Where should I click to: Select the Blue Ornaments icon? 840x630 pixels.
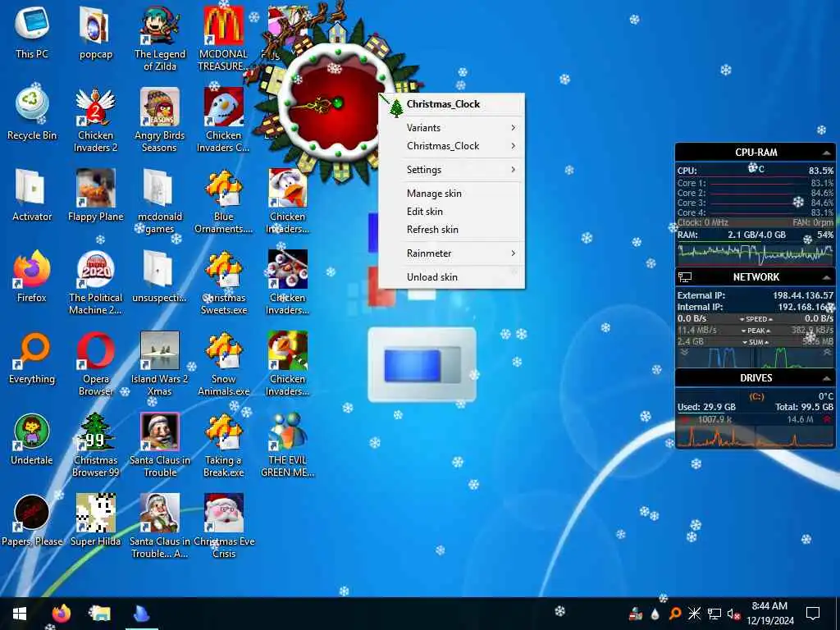(x=223, y=201)
